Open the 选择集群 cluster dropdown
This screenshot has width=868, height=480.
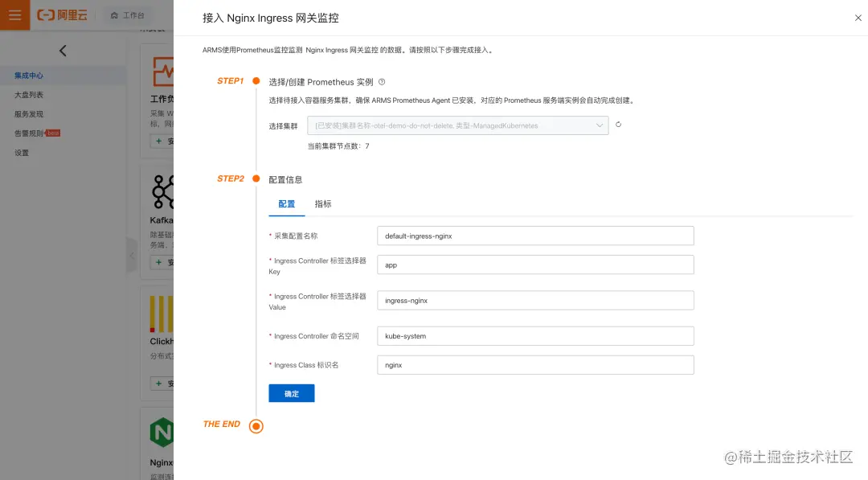pos(458,125)
